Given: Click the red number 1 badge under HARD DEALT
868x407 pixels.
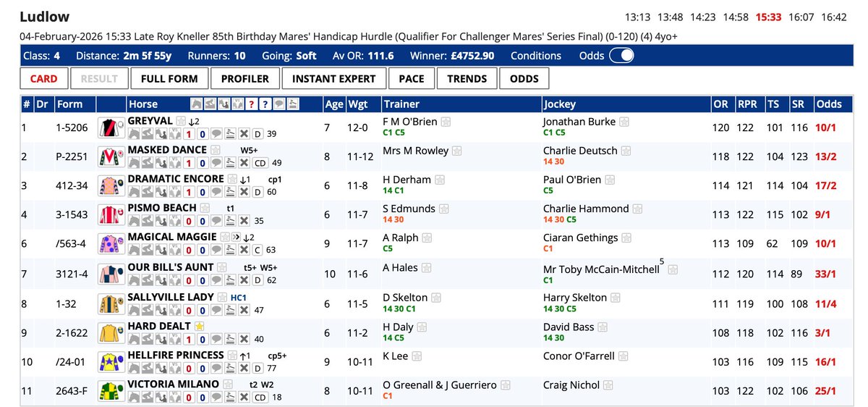Looking at the screenshot, I should click(x=189, y=338).
